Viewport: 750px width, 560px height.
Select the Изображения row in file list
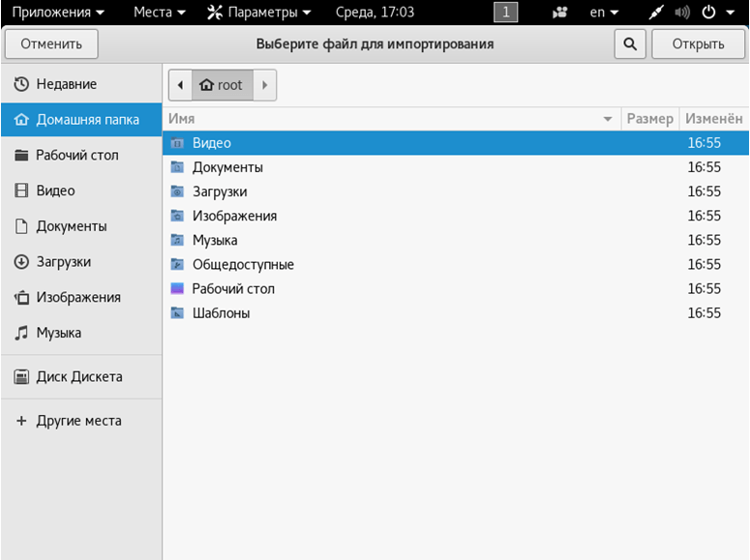[456, 216]
